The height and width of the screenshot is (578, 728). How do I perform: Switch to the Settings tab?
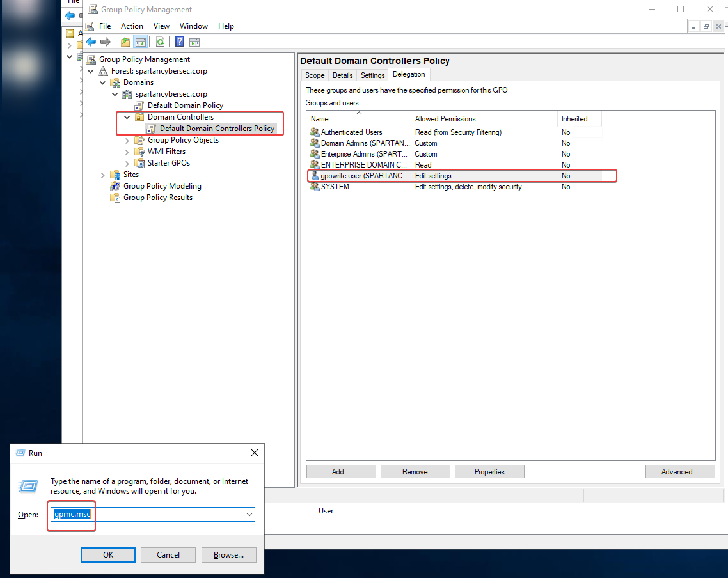(x=373, y=75)
